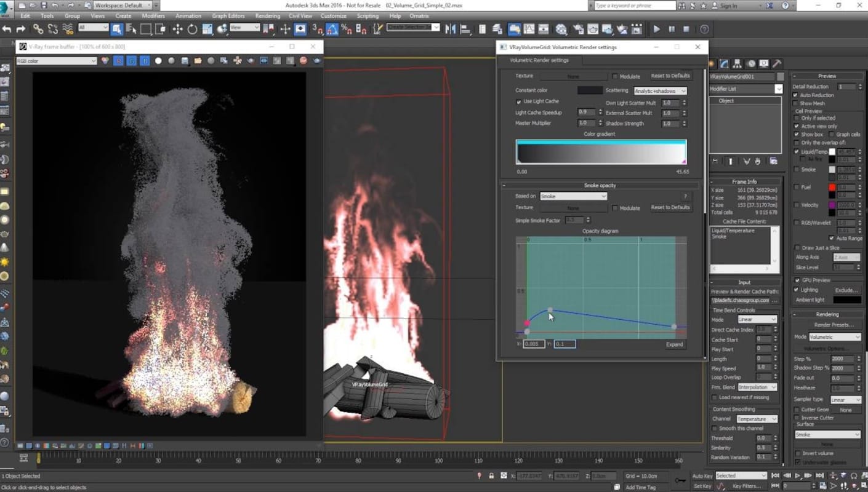The width and height of the screenshot is (868, 492).
Task: Enable the Show Mesh checkbox
Action: click(x=796, y=103)
